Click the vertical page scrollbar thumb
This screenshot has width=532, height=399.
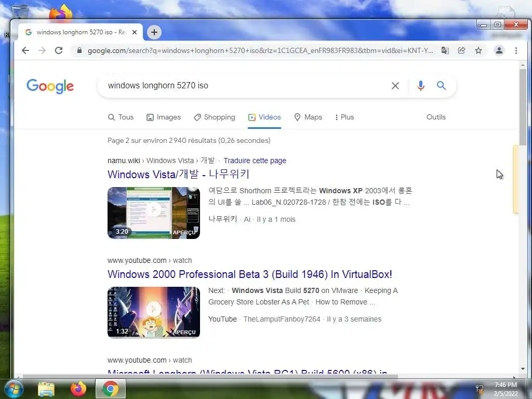pos(523,107)
